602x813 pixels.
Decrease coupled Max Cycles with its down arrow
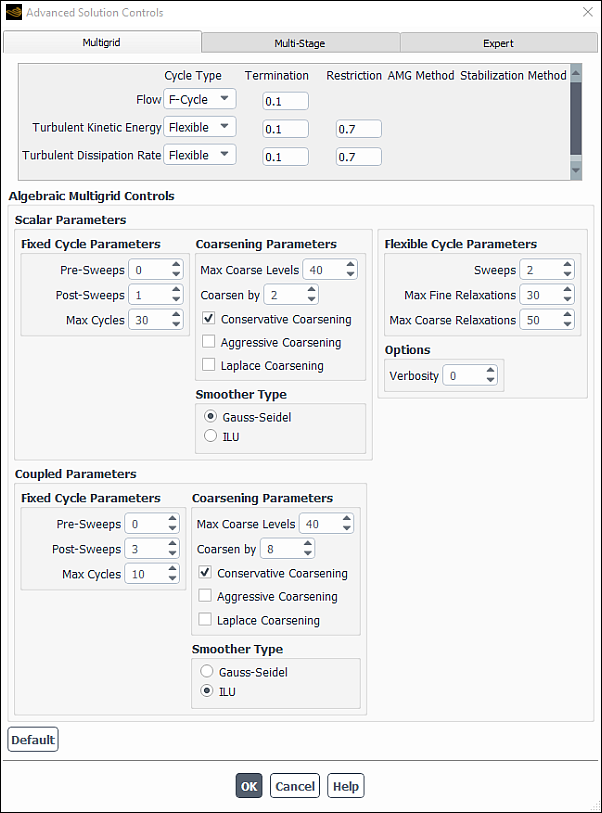(x=171, y=578)
